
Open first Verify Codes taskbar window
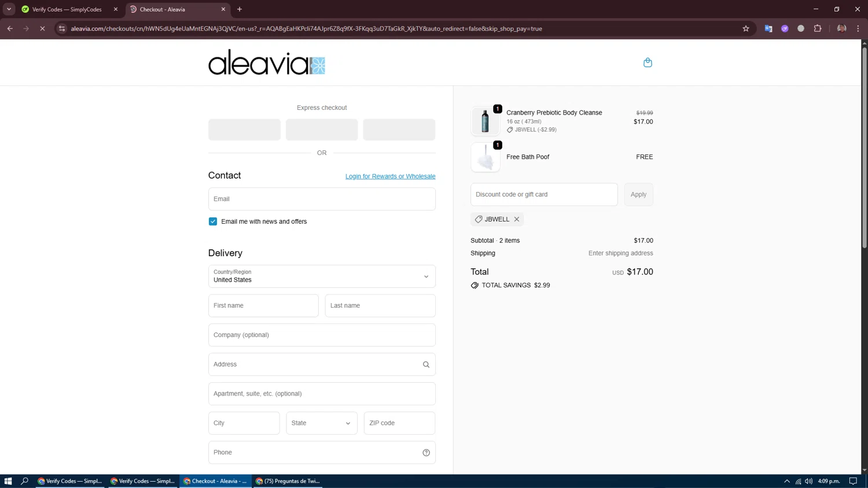pyautogui.click(x=70, y=481)
